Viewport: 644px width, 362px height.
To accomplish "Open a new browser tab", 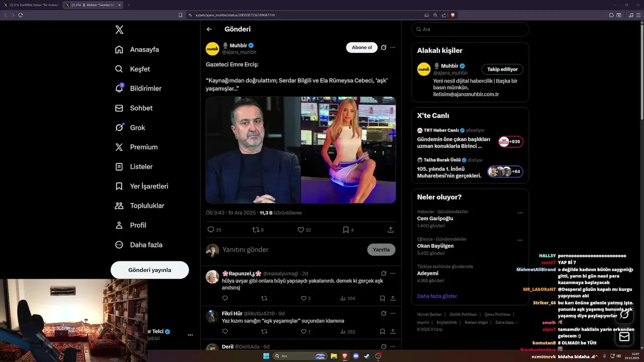I will (129, 5).
